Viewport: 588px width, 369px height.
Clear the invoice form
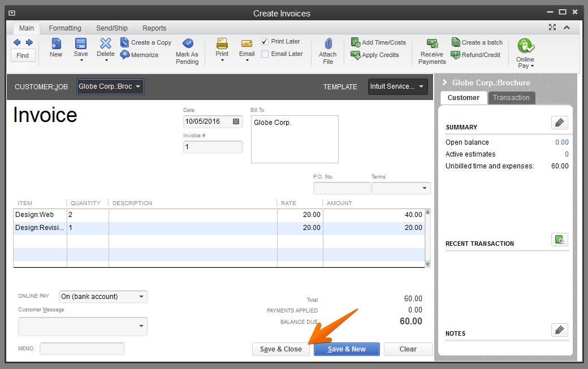point(408,349)
